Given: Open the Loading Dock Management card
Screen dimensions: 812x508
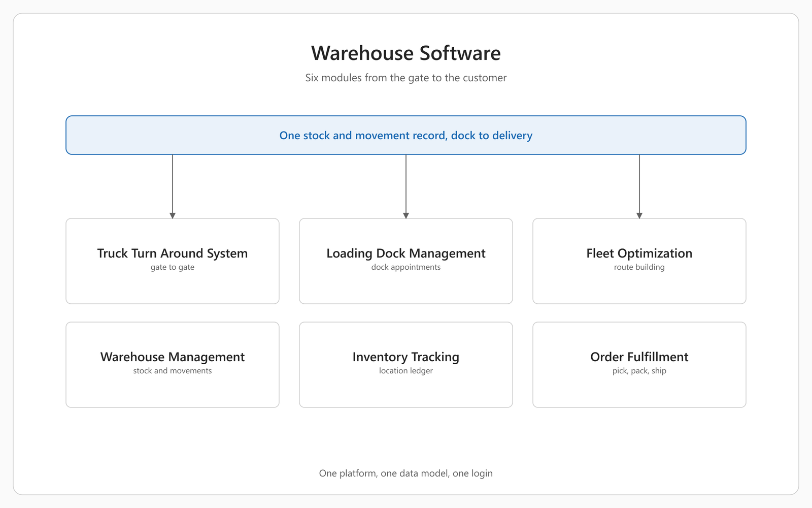Looking at the screenshot, I should point(406,261).
